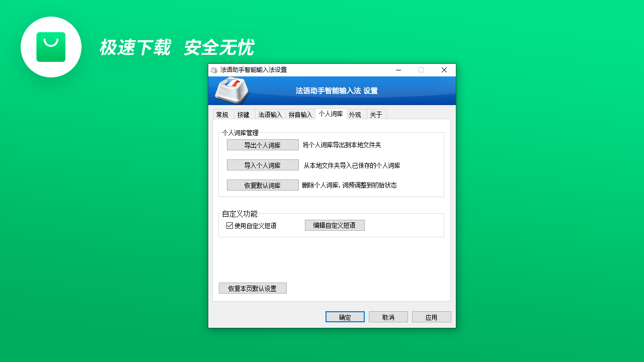The height and width of the screenshot is (362, 644).
Task: Click 导入个人词库 to import dictionary
Action: 263,164
